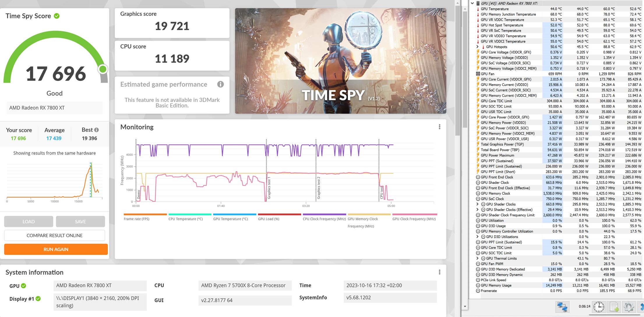Viewport: 644px width, 317px height.
Task: Click the blue arrow icon at HWiNFO toolbar edge
Action: coord(641,307)
